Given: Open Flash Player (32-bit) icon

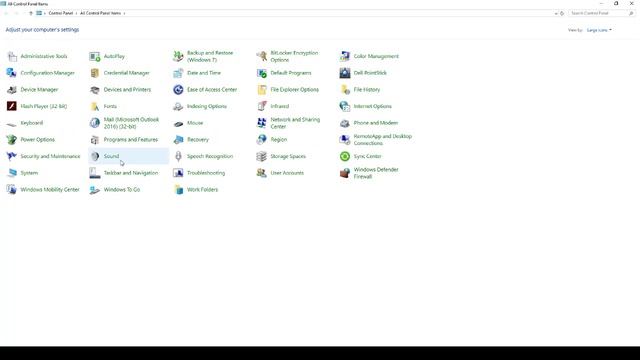Looking at the screenshot, I should click(12, 107).
